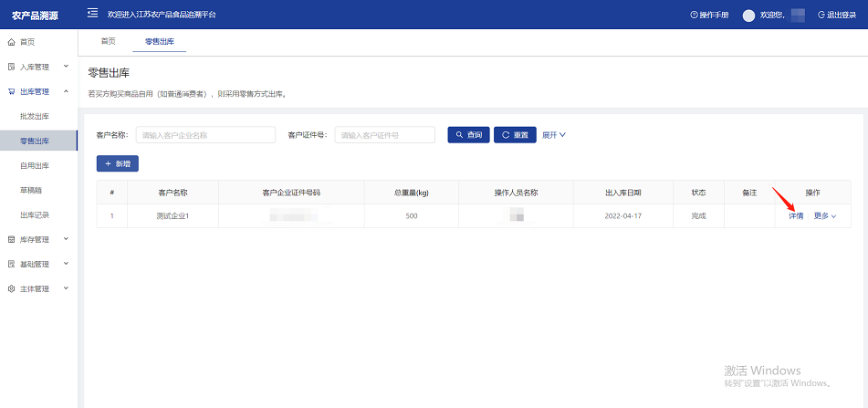868x408 pixels.
Task: Collapse the 出库管理 sidebar menu
Action: 38,91
